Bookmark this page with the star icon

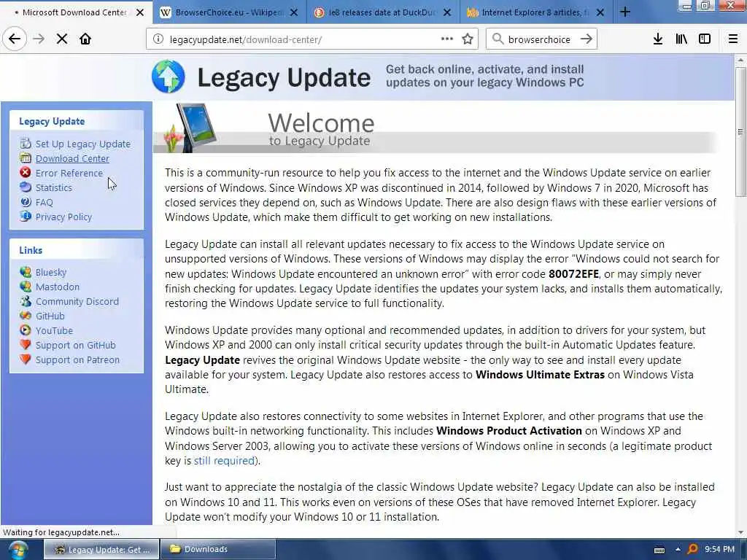[x=468, y=39]
